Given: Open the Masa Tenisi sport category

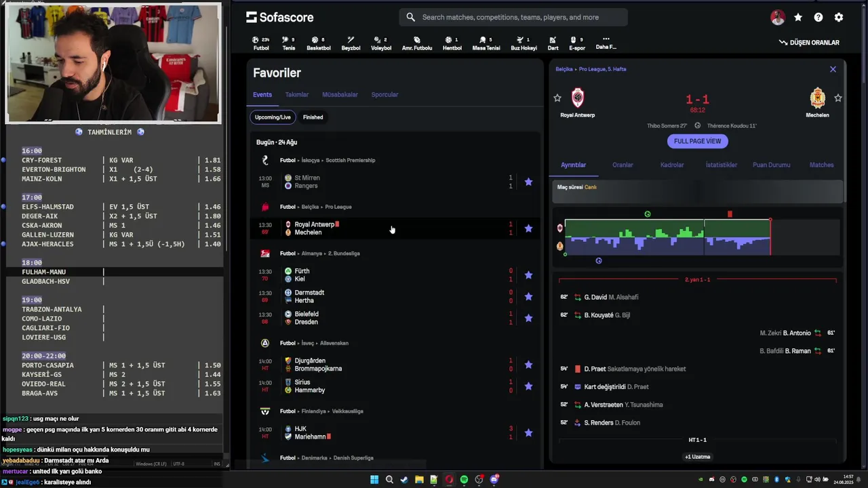Looking at the screenshot, I should click(486, 43).
